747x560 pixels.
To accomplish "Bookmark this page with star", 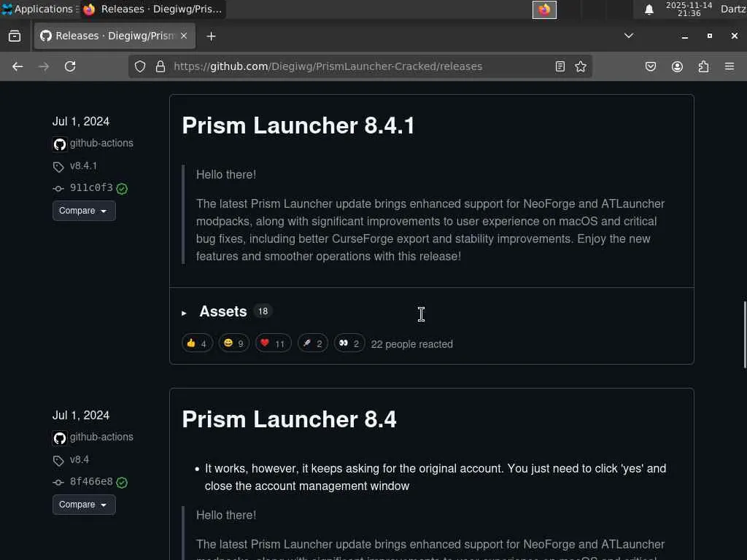I will pyautogui.click(x=580, y=66).
